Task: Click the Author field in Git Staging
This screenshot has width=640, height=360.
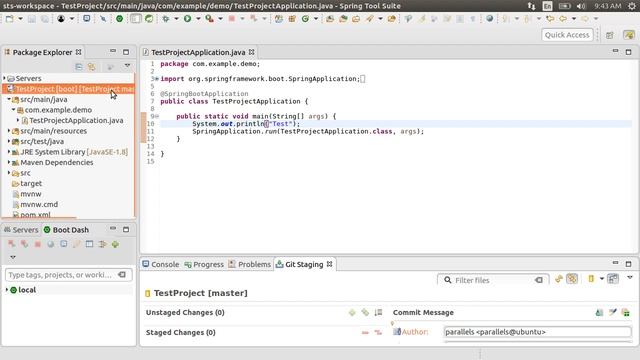Action: 538,332
